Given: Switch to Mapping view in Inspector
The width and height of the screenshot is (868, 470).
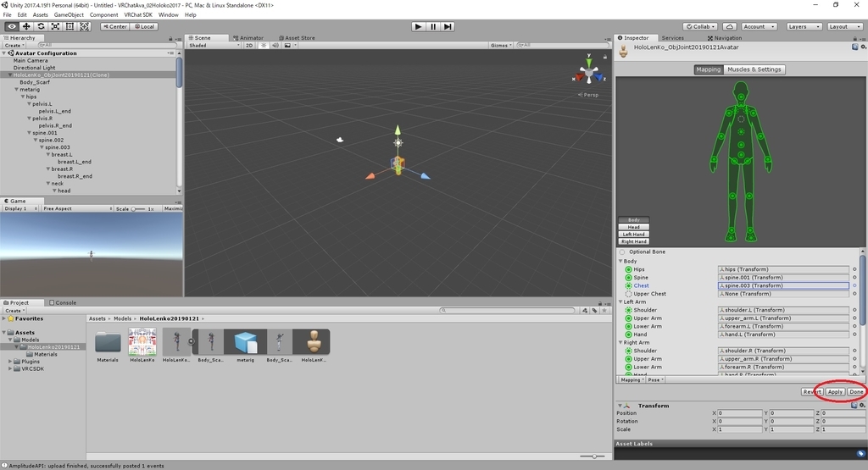Looking at the screenshot, I should pyautogui.click(x=709, y=69).
